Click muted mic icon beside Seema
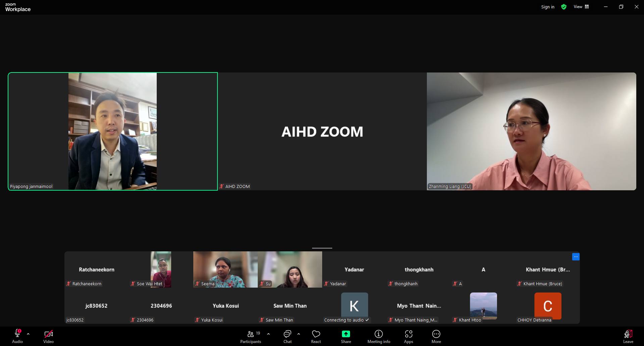The height and width of the screenshot is (346, 644). coord(197,284)
